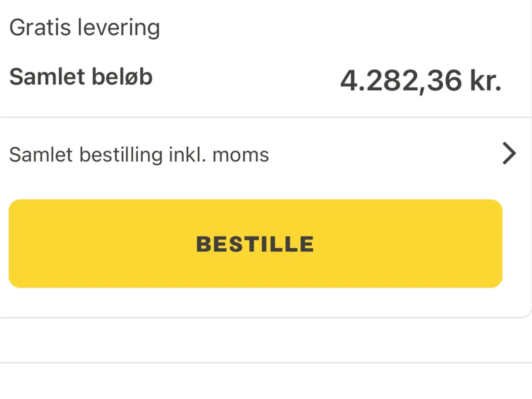Click the word 'levering' at the top
Image resolution: width=532 pixels, height=399 pixels.
[x=119, y=28]
